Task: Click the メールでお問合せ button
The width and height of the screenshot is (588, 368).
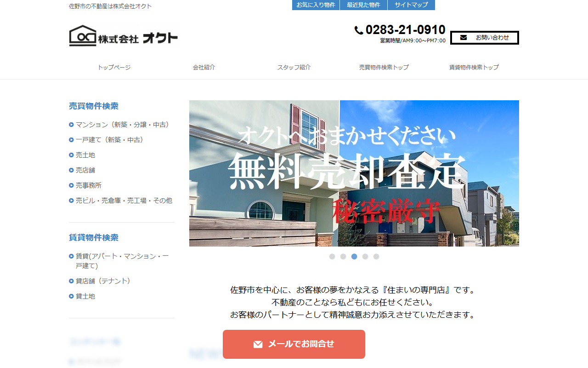Action: [x=294, y=344]
